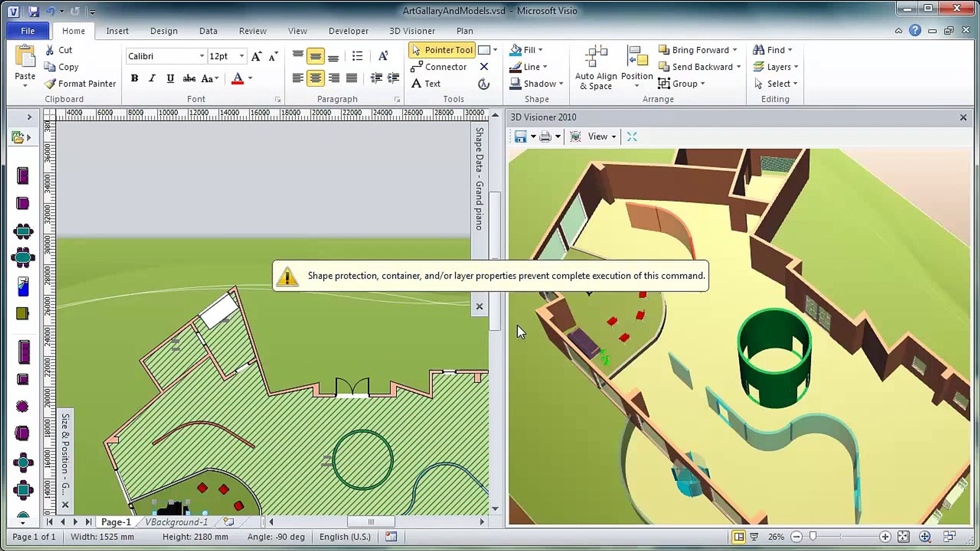Open the 3D Visioner ribbon tab
Viewport: 980px width, 551px height.
[x=412, y=31]
